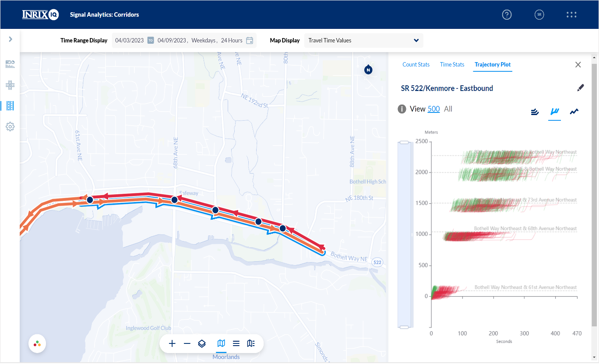Open the settings gear in sidebar
The image size is (599, 364).
click(10, 127)
